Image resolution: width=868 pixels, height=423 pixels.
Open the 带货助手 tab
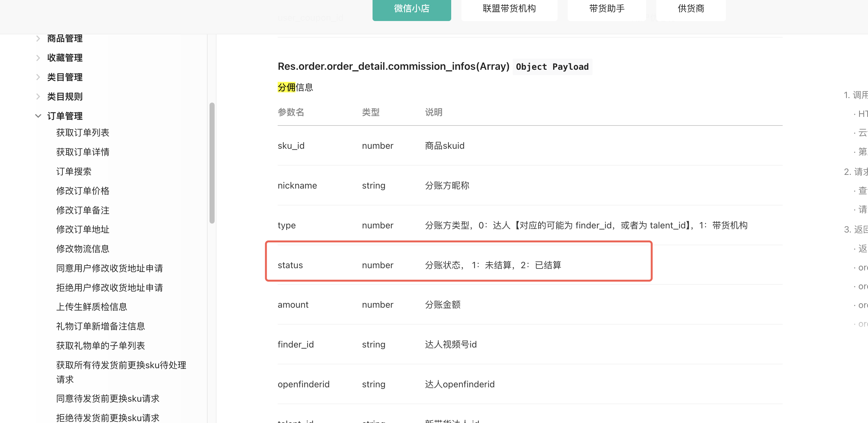pyautogui.click(x=607, y=9)
